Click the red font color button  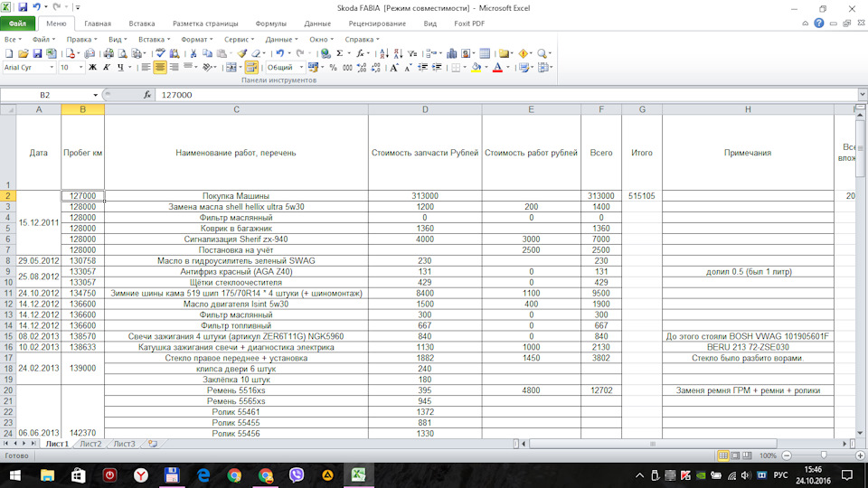(x=496, y=68)
